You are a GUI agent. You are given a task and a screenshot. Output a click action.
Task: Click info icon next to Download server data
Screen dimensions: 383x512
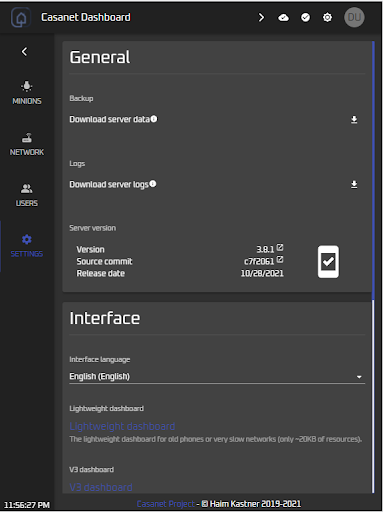tap(154, 119)
